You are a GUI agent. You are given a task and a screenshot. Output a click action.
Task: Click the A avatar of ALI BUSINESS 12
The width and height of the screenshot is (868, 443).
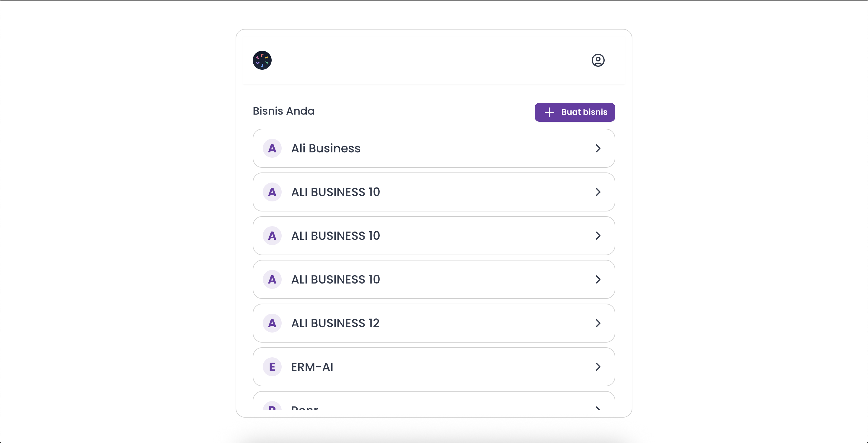(272, 323)
